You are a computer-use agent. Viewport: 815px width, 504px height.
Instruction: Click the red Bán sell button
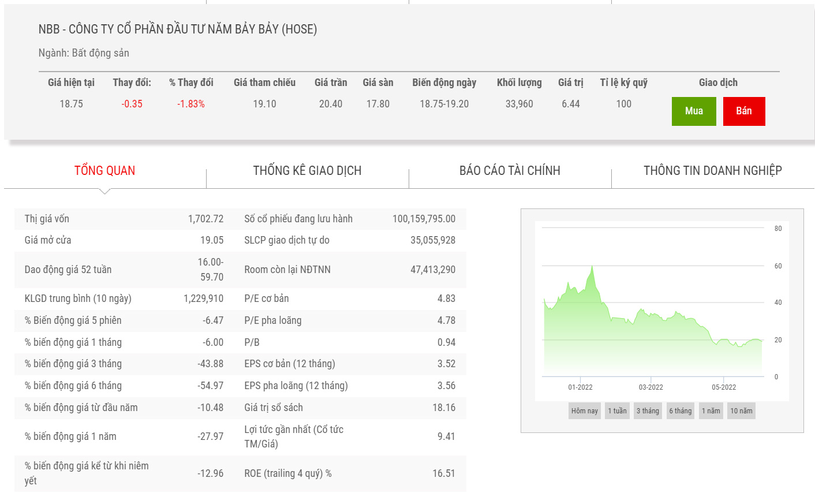(x=743, y=111)
